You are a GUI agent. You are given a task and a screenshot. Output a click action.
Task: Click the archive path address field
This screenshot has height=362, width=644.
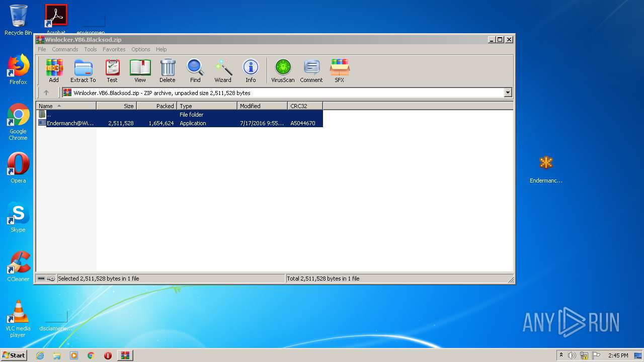pyautogui.click(x=287, y=93)
